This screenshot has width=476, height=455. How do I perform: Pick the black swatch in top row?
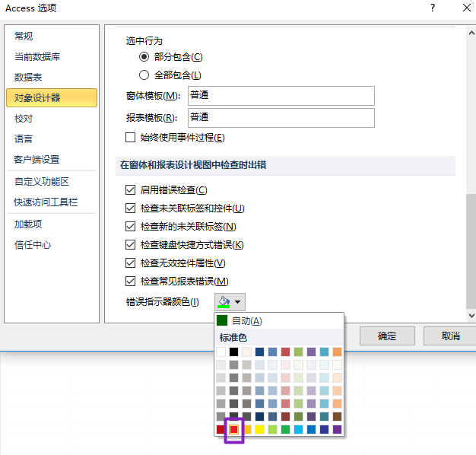coord(233,352)
